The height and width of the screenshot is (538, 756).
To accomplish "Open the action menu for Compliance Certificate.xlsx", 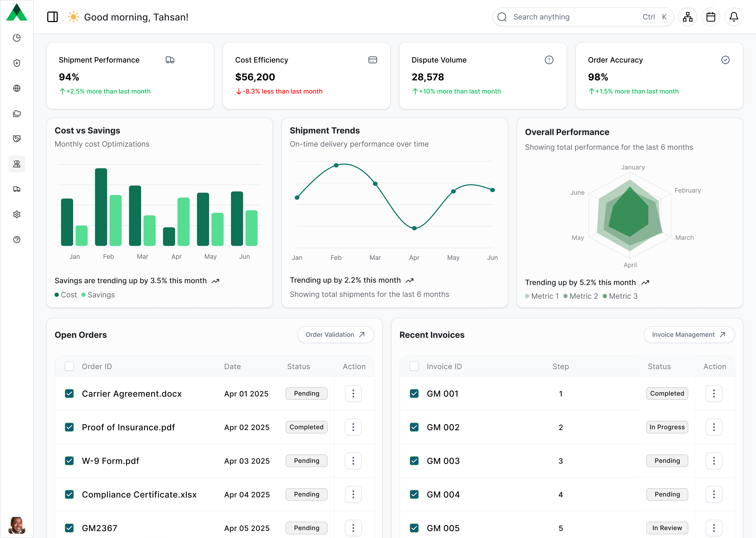I will (353, 495).
